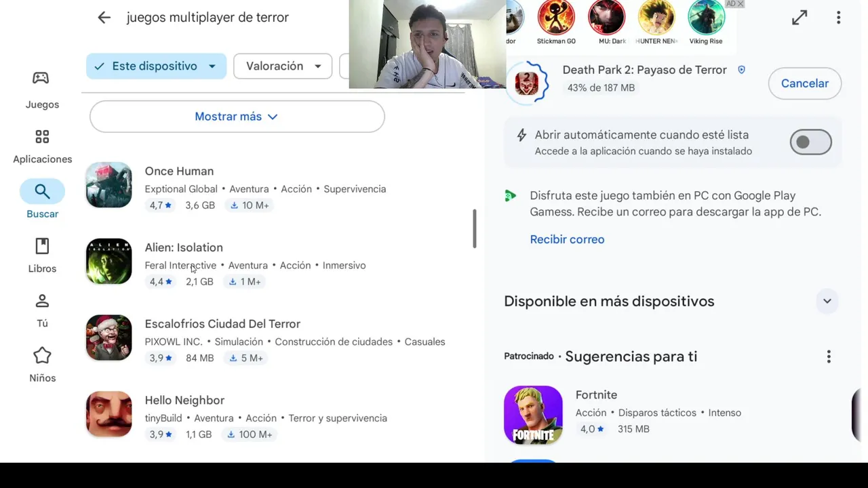Viewport: 868px width, 488px height.
Task: Open Stickman GO ad icon
Action: pos(556,18)
